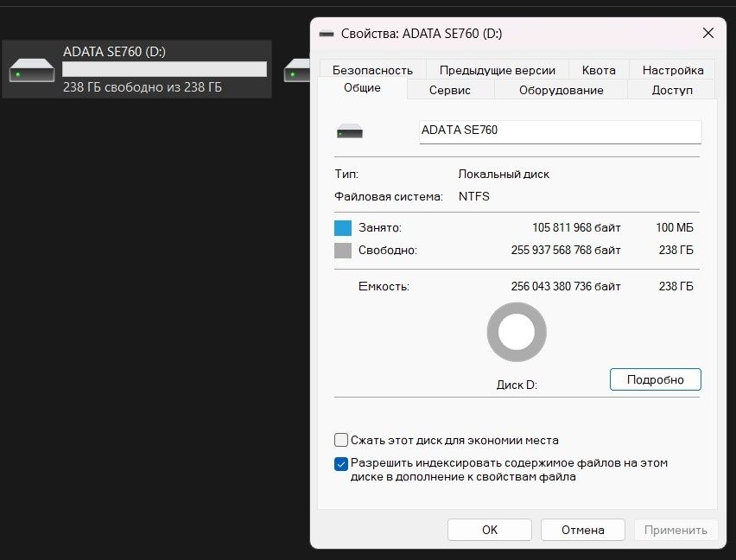Screen dimensions: 736x560
Task: Click the '100 МБ' used size
Action: [675, 227]
